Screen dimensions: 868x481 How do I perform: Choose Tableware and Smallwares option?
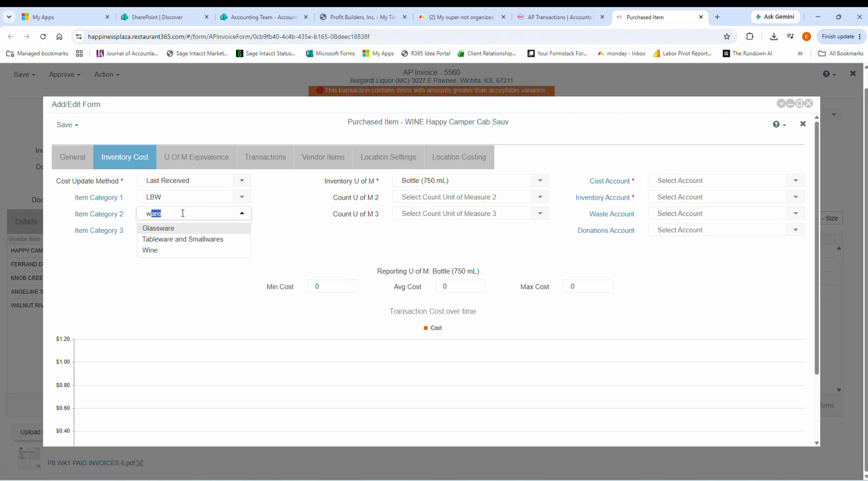coord(193,239)
